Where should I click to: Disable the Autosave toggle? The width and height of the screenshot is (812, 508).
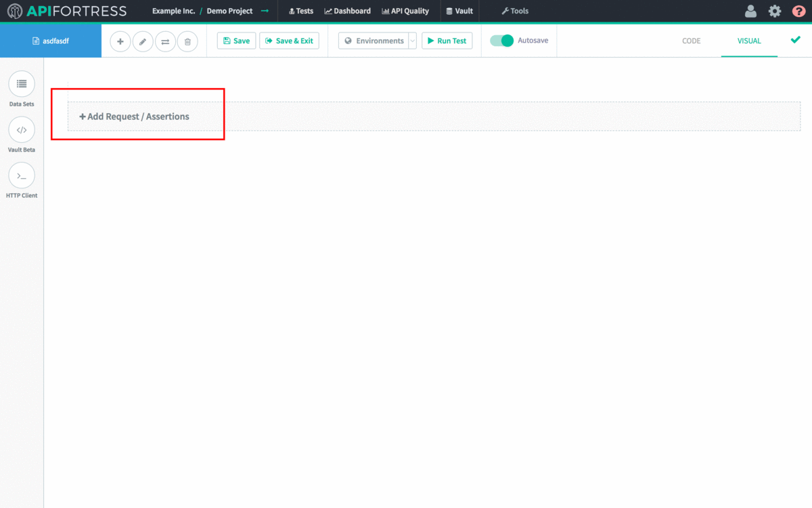[501, 41]
